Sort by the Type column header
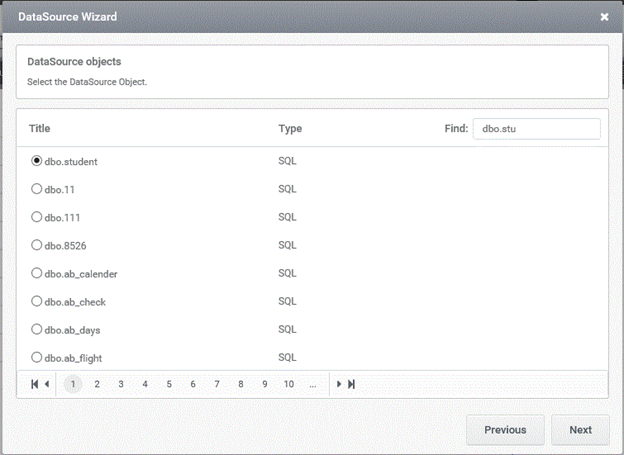This screenshot has width=624, height=455. 290,129
